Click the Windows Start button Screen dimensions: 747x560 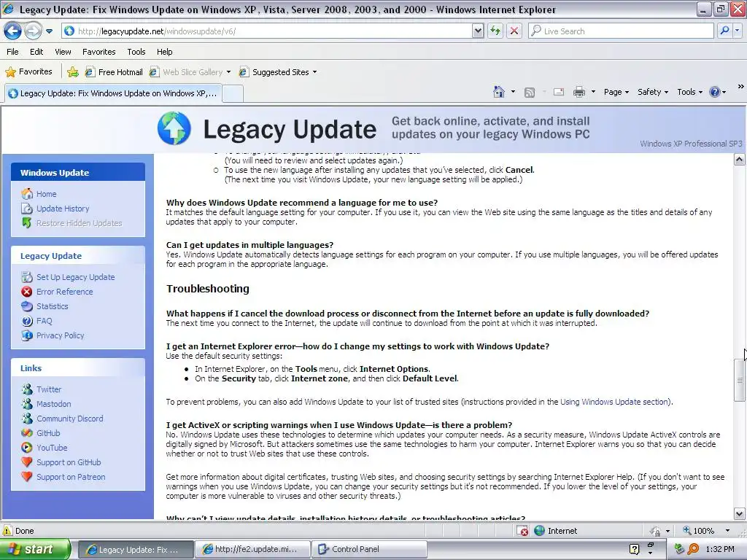pos(35,549)
